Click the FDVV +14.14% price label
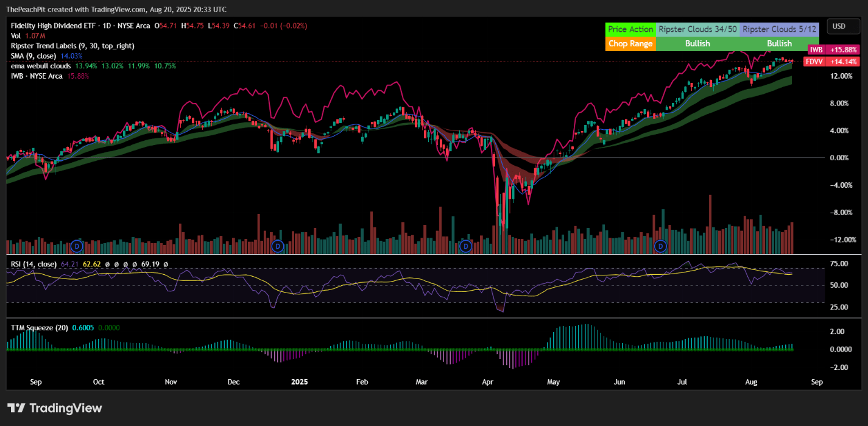This screenshot has width=868, height=426. click(x=832, y=62)
